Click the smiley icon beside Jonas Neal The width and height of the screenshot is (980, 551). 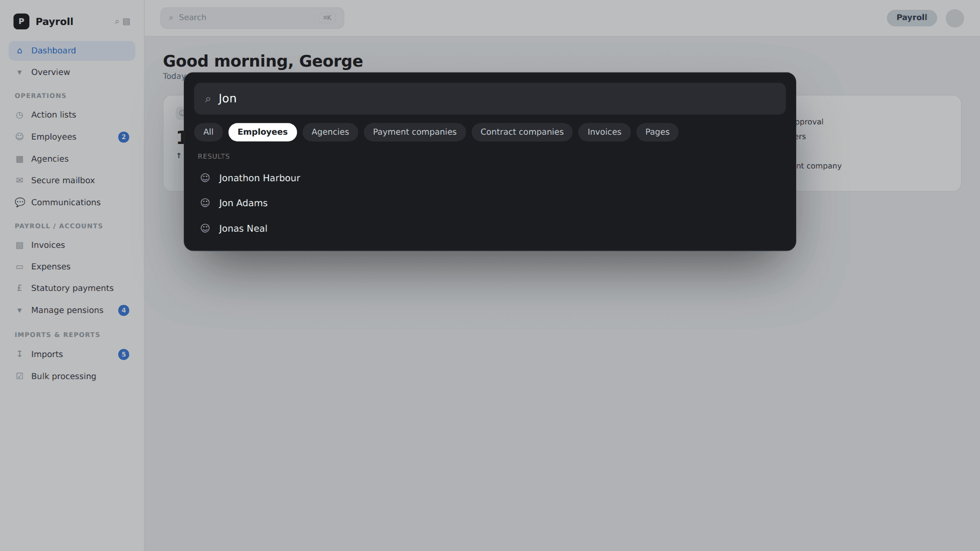205,228
